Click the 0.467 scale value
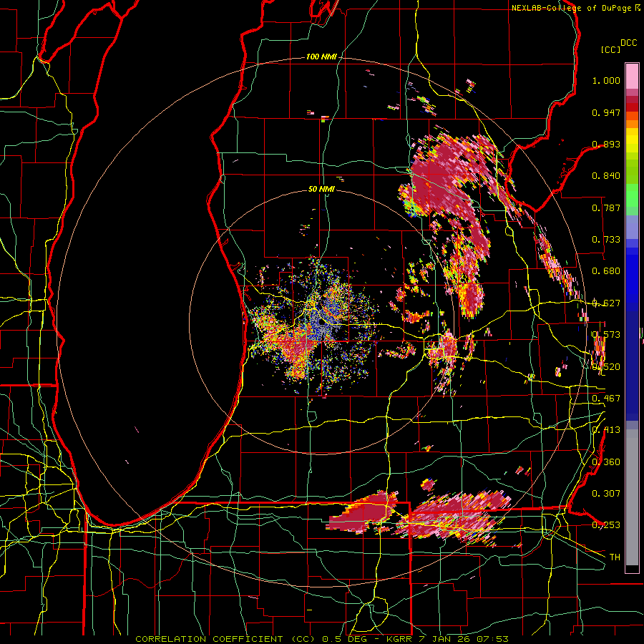The width and height of the screenshot is (644, 644). (x=606, y=398)
